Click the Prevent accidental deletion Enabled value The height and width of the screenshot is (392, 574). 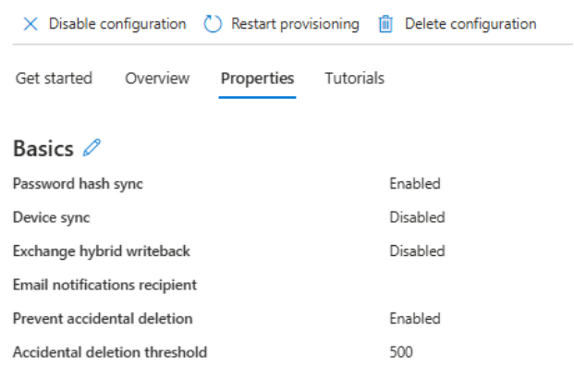point(415,318)
